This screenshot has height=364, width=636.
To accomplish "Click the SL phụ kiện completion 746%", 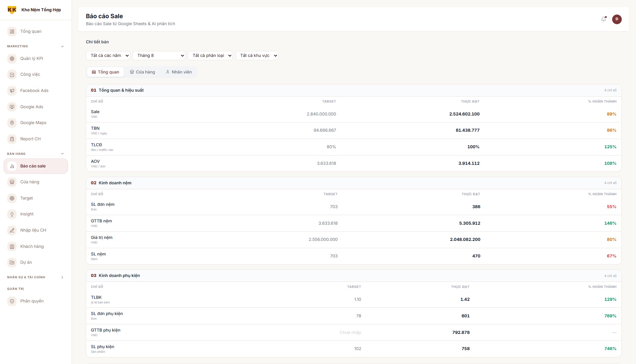I will pyautogui.click(x=610, y=349).
